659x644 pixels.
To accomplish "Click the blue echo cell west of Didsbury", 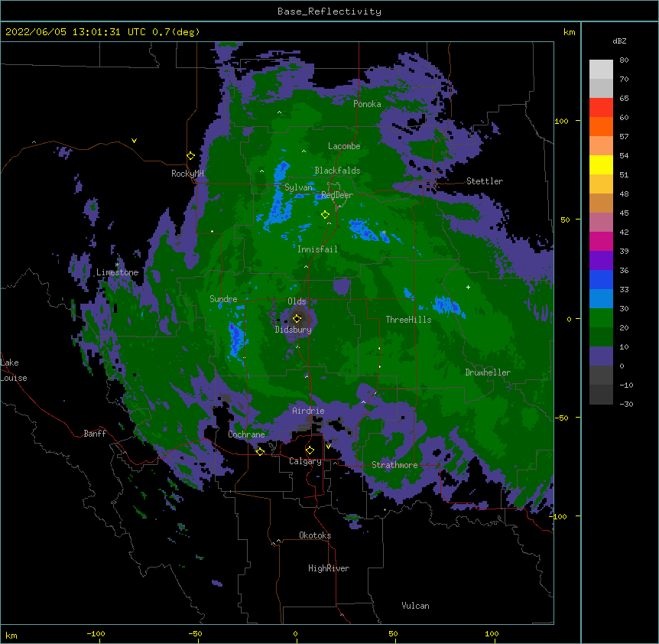I will (235, 338).
